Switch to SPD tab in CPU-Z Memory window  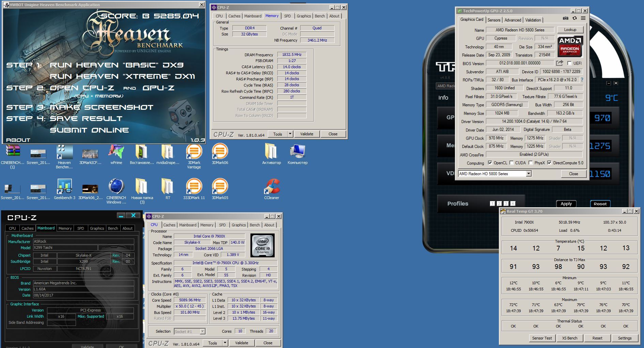point(288,16)
